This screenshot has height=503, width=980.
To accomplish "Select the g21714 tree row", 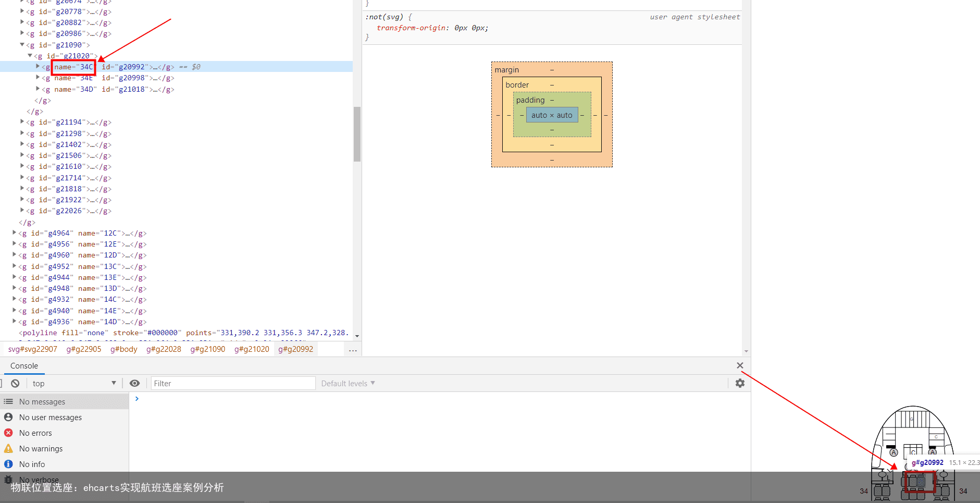I will (68, 178).
